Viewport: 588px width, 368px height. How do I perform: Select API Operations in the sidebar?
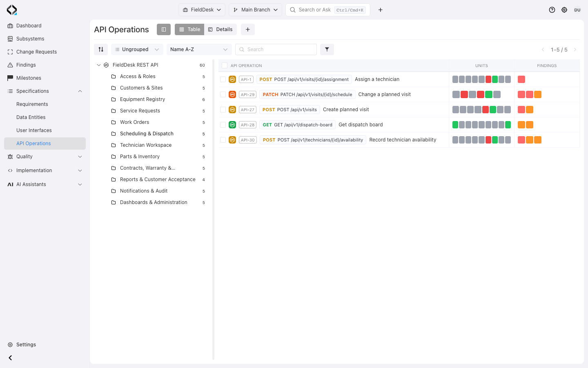[x=45, y=144]
